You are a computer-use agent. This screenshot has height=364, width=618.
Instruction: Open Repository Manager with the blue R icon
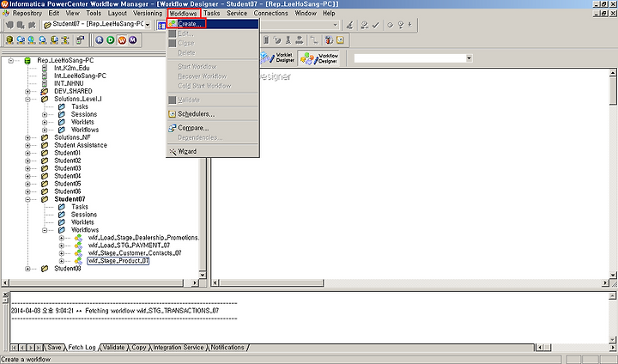click(x=100, y=40)
